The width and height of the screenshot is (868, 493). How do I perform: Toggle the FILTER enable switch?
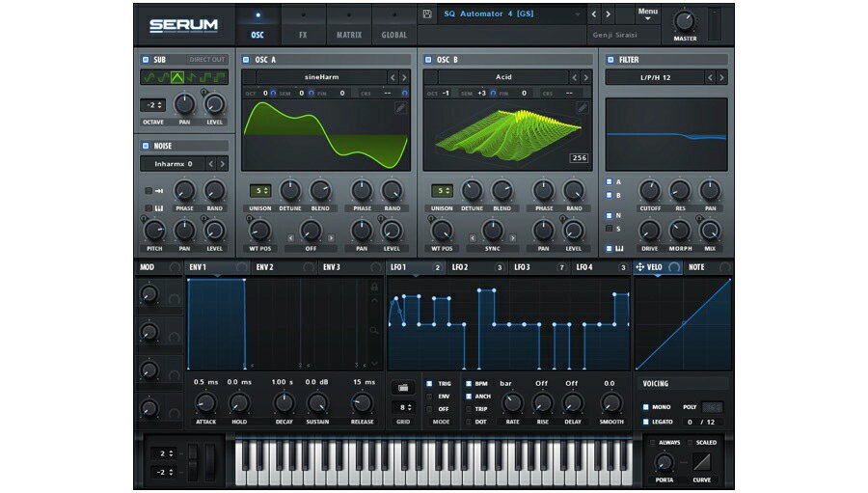click(610, 60)
